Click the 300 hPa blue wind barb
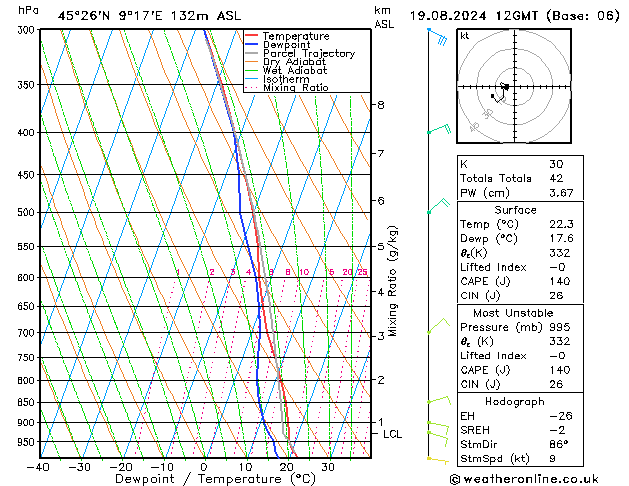This screenshot has height=486, width=629. (438, 36)
